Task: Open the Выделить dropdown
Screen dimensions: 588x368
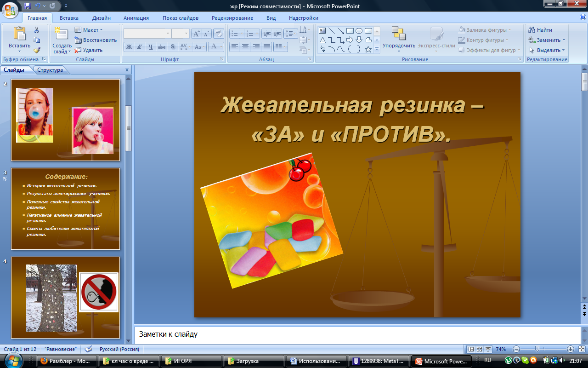Action: [x=547, y=50]
